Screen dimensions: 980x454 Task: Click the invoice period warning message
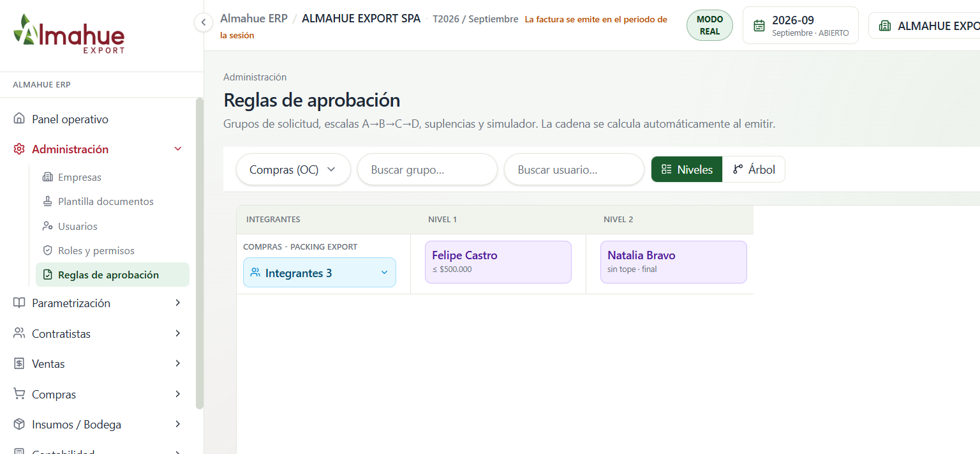[x=443, y=27]
